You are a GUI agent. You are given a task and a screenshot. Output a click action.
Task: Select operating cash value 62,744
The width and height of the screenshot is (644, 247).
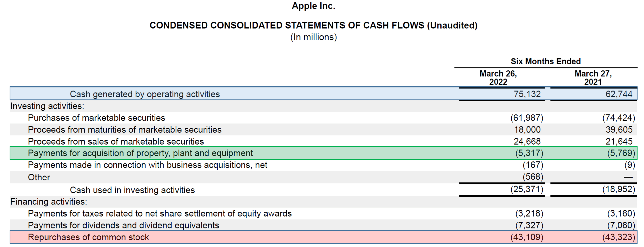click(x=619, y=94)
